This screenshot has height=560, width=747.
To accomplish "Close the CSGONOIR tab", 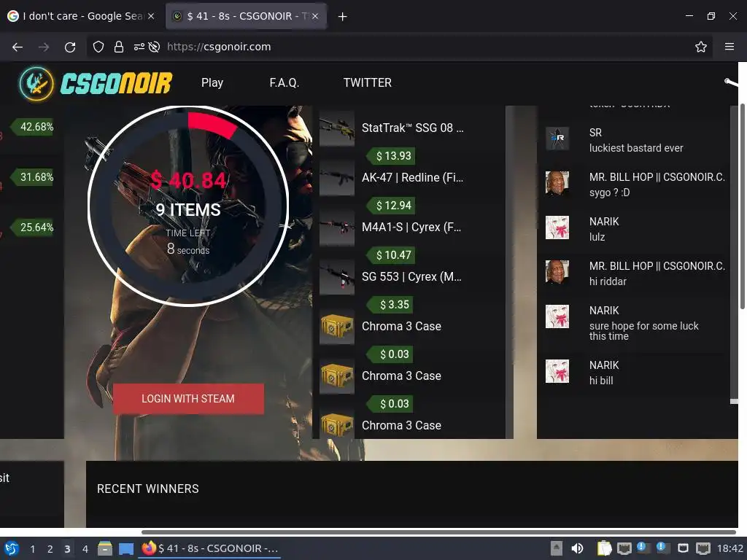I will (315, 16).
